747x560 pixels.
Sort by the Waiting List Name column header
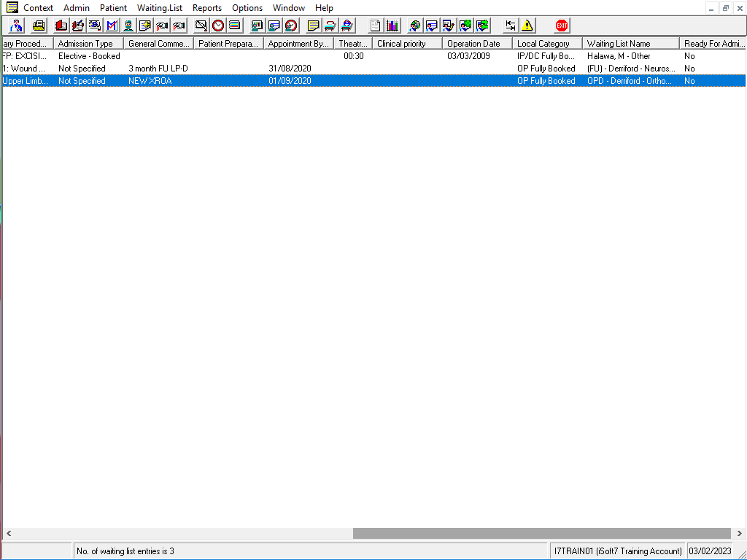(631, 43)
